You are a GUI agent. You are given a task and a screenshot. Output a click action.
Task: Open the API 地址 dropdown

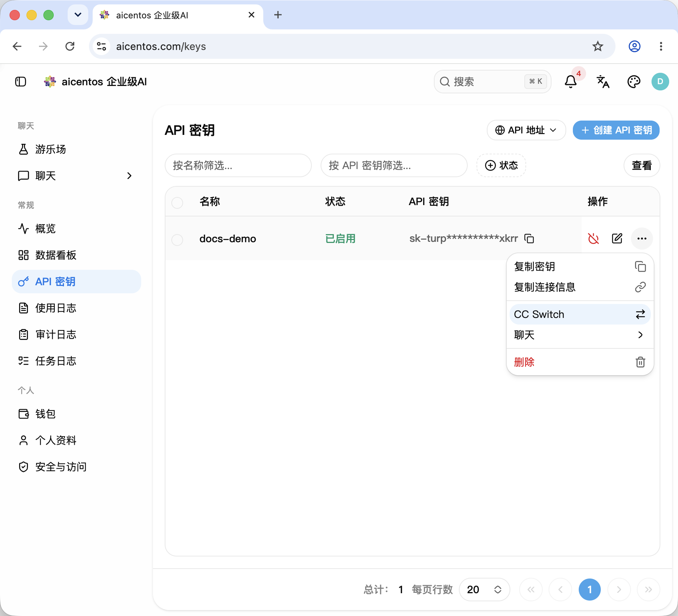coord(526,130)
